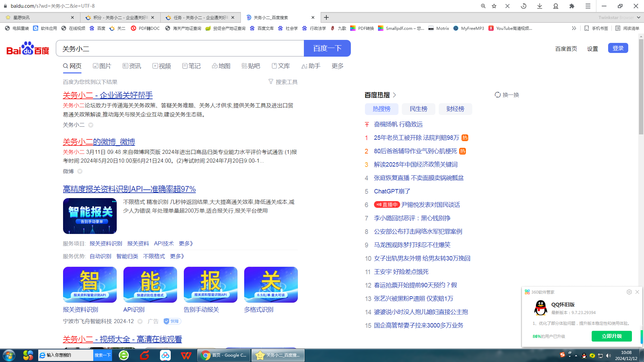Show more bookmarks with double chevron

click(x=574, y=28)
